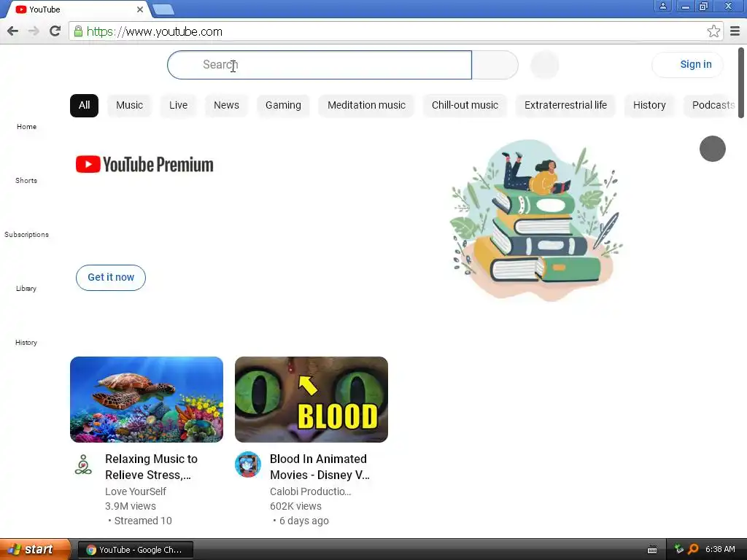Open Subscriptions in the sidebar
Image resolution: width=747 pixels, height=560 pixels.
tap(27, 234)
